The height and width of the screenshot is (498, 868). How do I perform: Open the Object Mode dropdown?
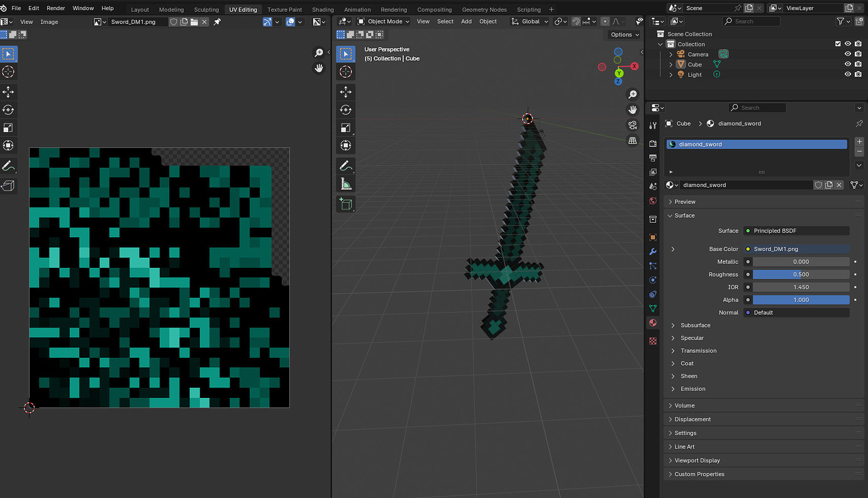pos(383,21)
